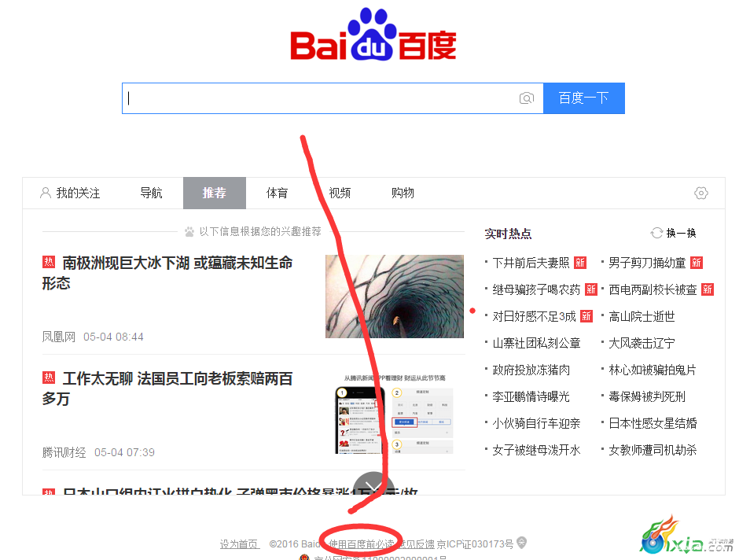Viewport: 739px width, 560px height.
Task: Open hot topic 政府投放冻猪肉
Action: (x=531, y=370)
